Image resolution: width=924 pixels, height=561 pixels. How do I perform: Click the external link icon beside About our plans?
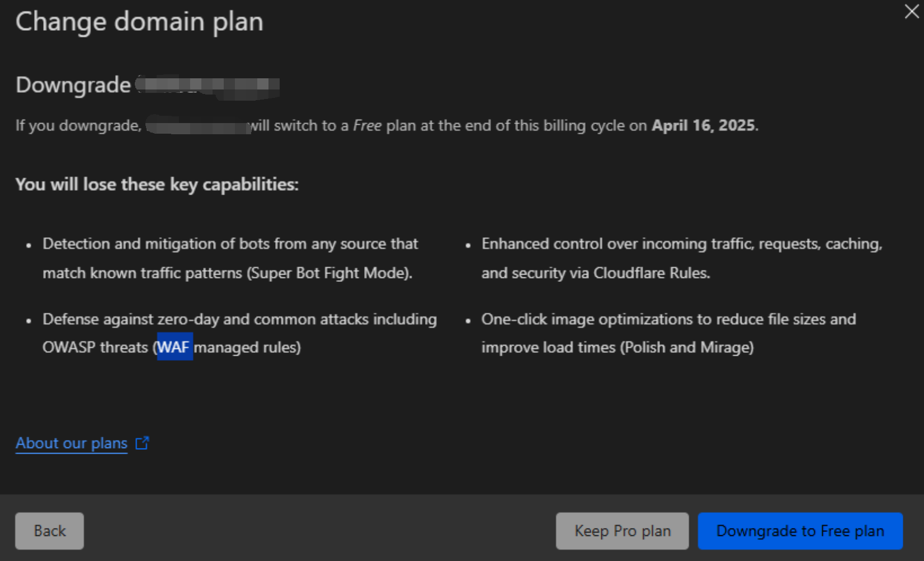[142, 443]
